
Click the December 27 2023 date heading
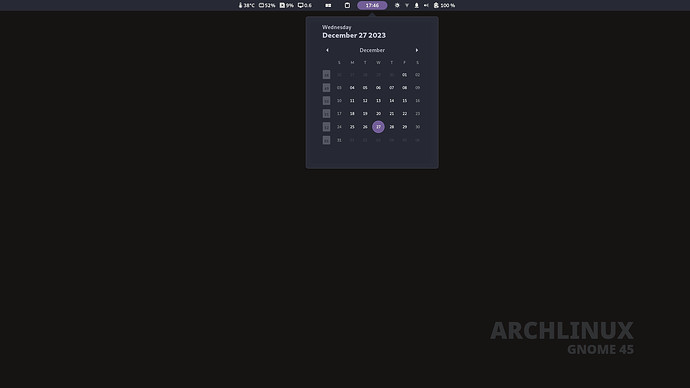pos(354,35)
